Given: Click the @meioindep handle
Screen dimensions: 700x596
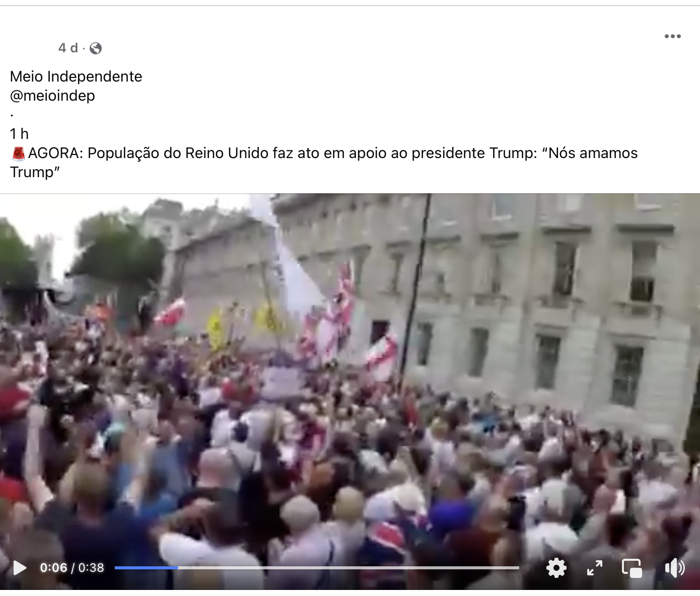Looking at the screenshot, I should pos(52,96).
